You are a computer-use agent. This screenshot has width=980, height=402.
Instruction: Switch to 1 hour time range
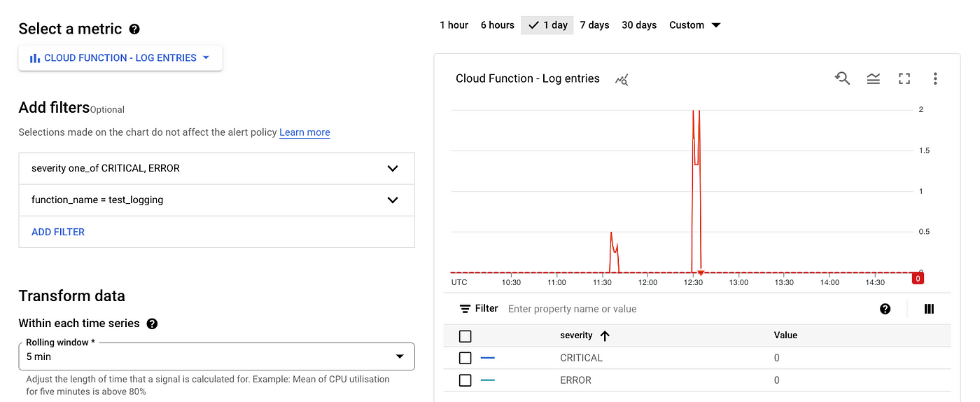tap(454, 25)
